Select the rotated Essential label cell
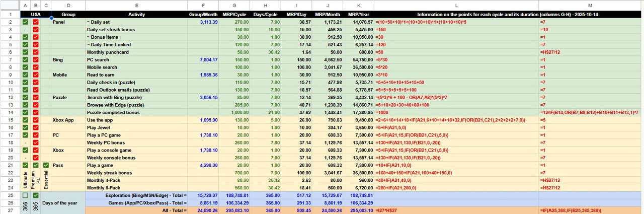 click(46, 180)
